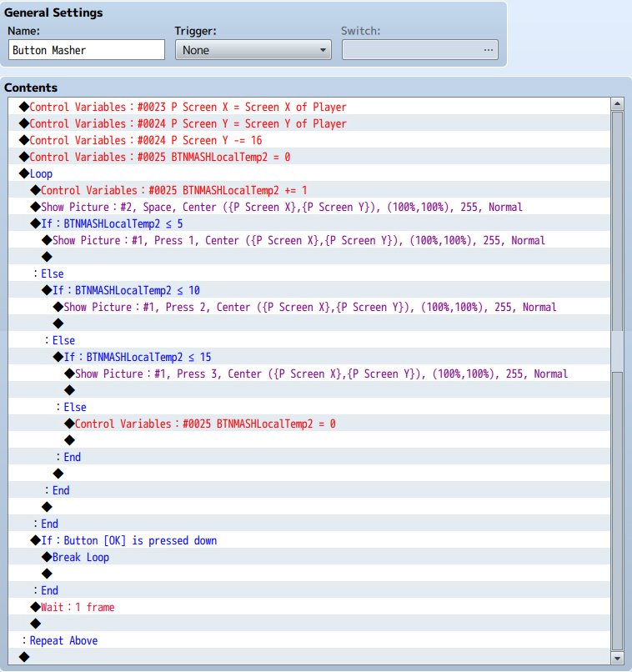This screenshot has height=672, width=632.
Task: Select the Else row after the '≤ 5' condition
Action: tap(309, 273)
